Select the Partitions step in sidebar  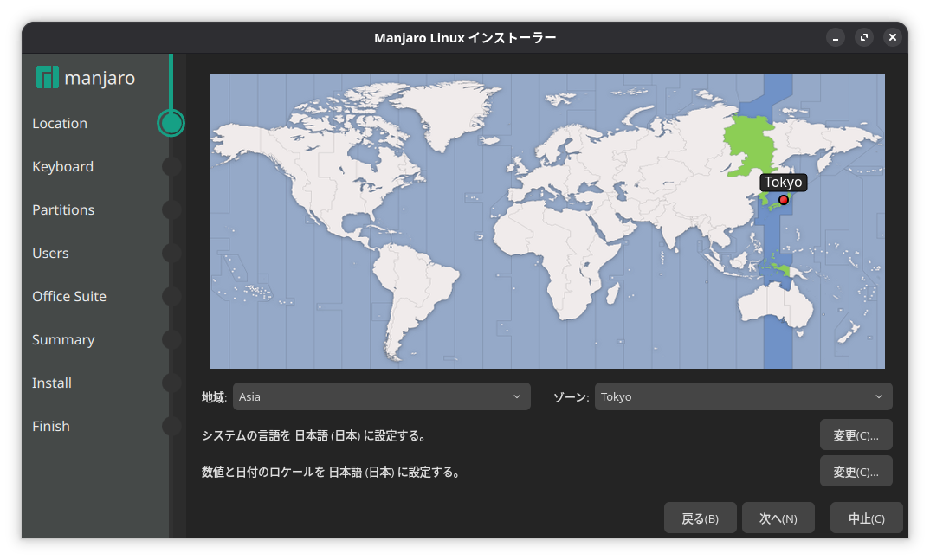pyautogui.click(x=63, y=209)
